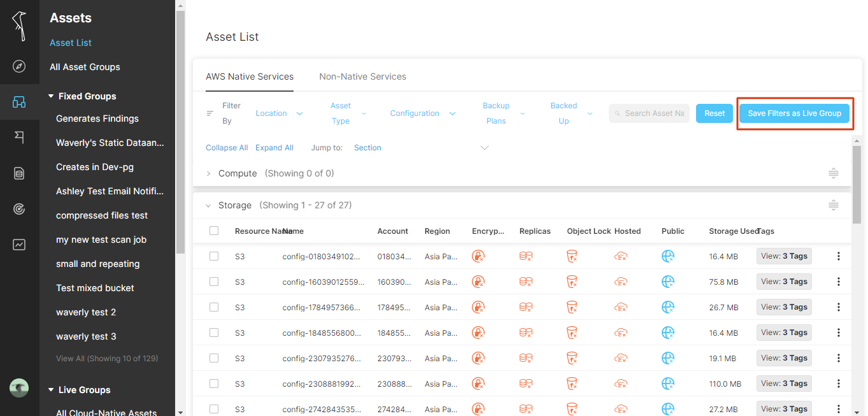Click encryption icon for config-0180349102 row
Screen dimensions: 868x416
(x=478, y=256)
